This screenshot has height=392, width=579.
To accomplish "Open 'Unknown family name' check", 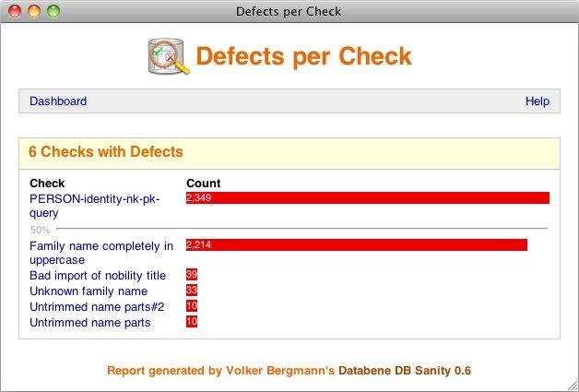I will pyautogui.click(x=89, y=291).
